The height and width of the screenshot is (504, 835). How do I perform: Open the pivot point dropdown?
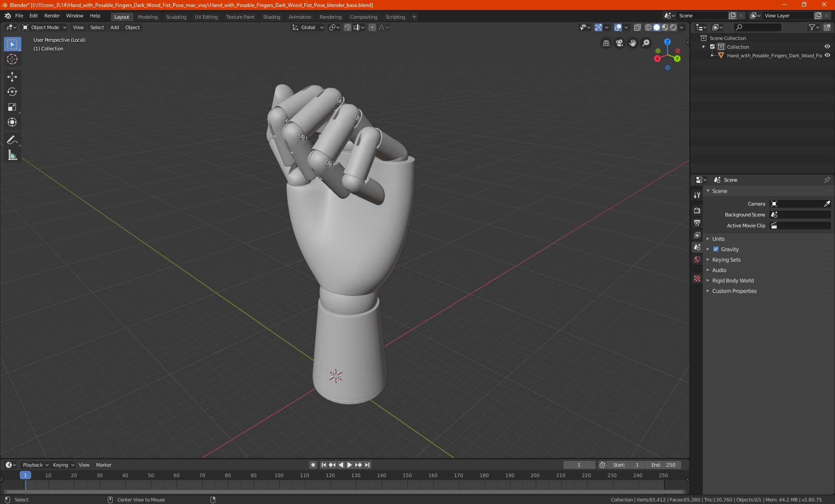pos(334,27)
